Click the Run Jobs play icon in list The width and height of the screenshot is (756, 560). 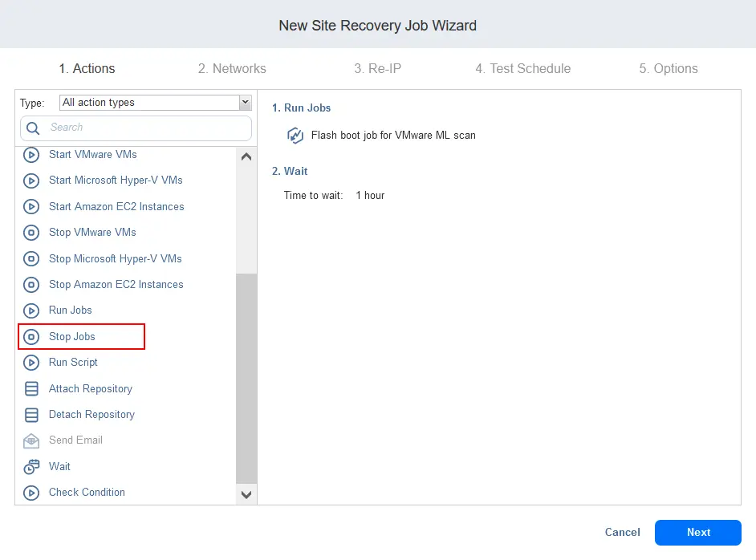click(31, 310)
